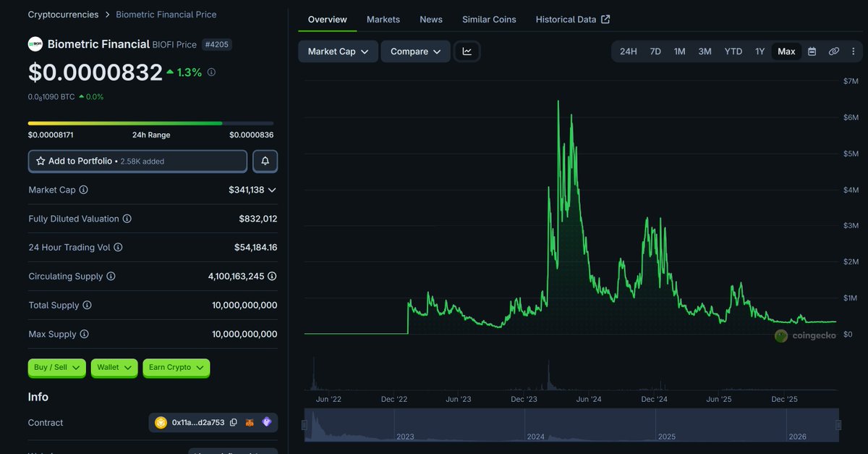868x454 pixels.
Task: Click the info icon after 4,100,163,245
Action: coord(272,277)
